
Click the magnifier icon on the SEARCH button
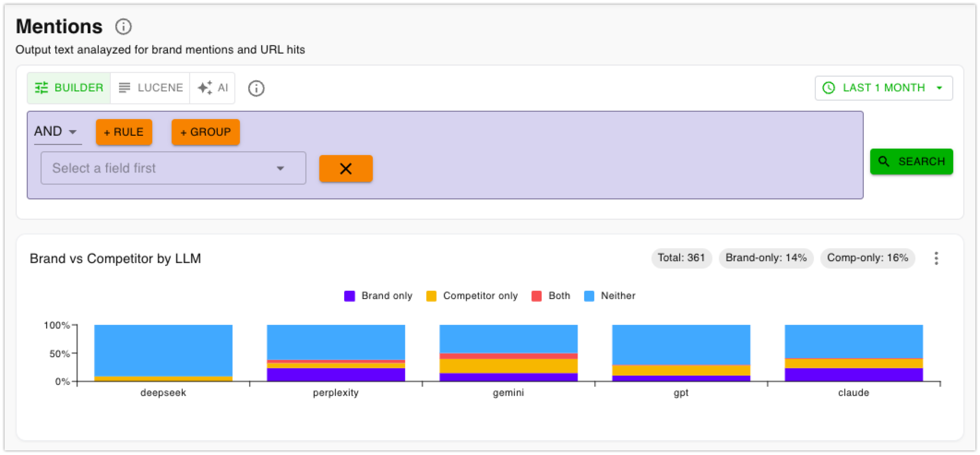pos(884,162)
